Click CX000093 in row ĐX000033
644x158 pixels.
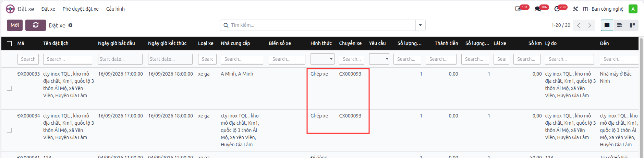click(x=350, y=74)
